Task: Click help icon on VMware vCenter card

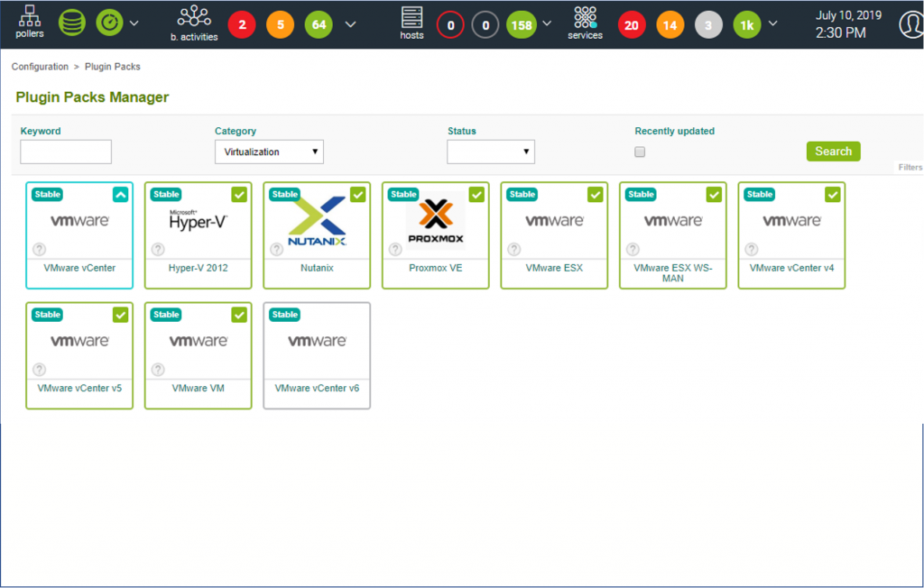Action: pos(40,249)
